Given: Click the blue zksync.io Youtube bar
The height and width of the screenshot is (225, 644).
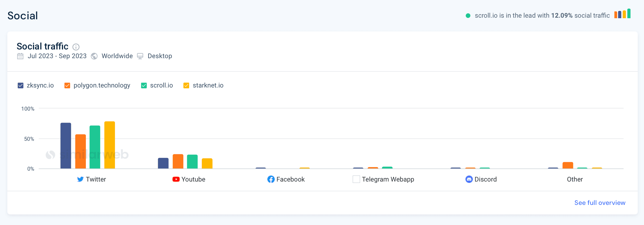Looking at the screenshot, I should point(163,163).
